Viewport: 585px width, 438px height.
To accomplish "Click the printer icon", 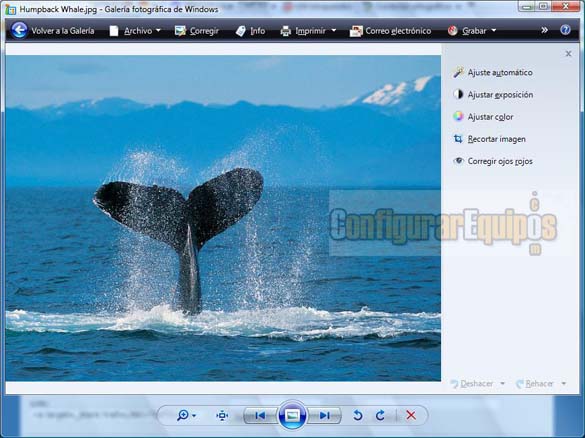I will click(286, 31).
